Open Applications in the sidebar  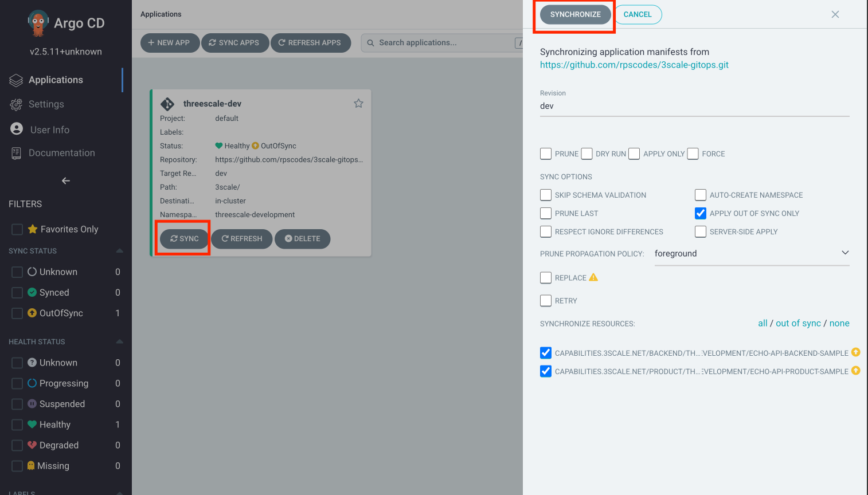coord(56,80)
